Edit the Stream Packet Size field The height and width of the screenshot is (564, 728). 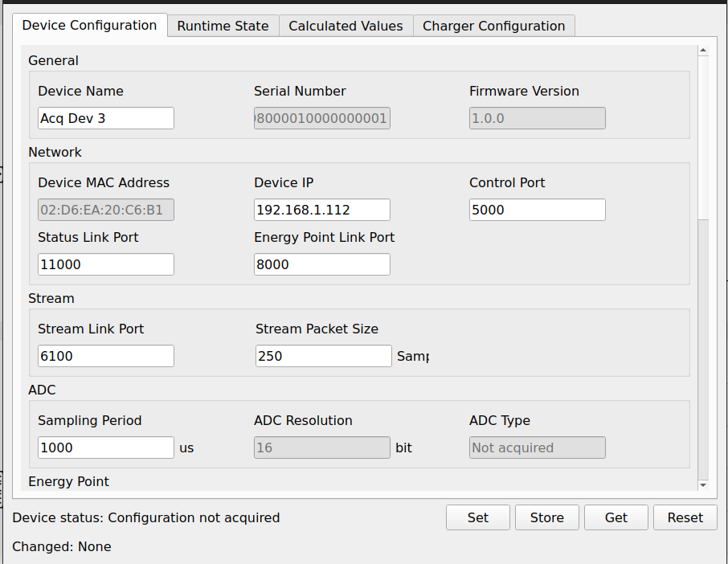tap(324, 356)
